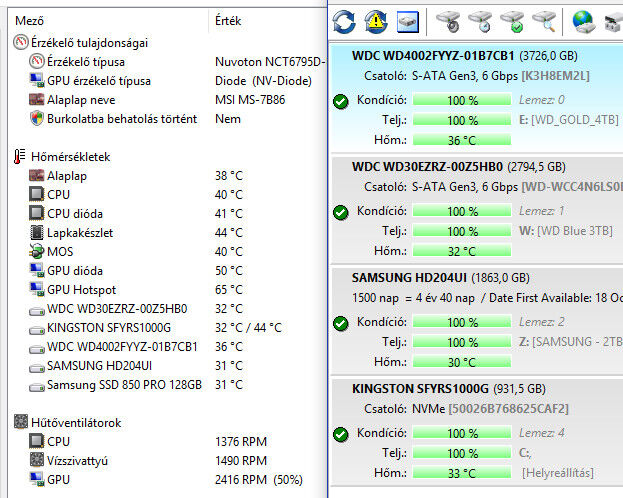This screenshot has height=498, width=623.
Task: Click the globe and disk toolbar icon
Action: coord(584,21)
